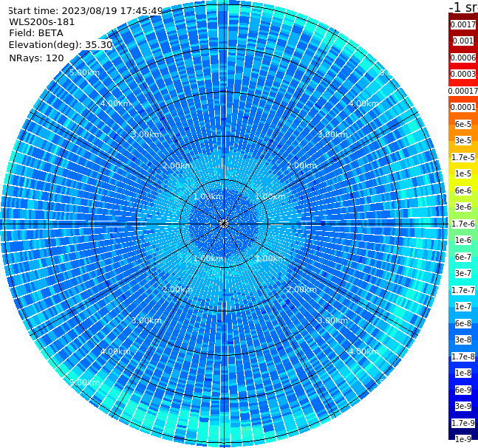Click the "Start time: 2023/08/19 17:45:49" text
Image resolution: width=478 pixels, height=448 pixels.
[85, 11]
